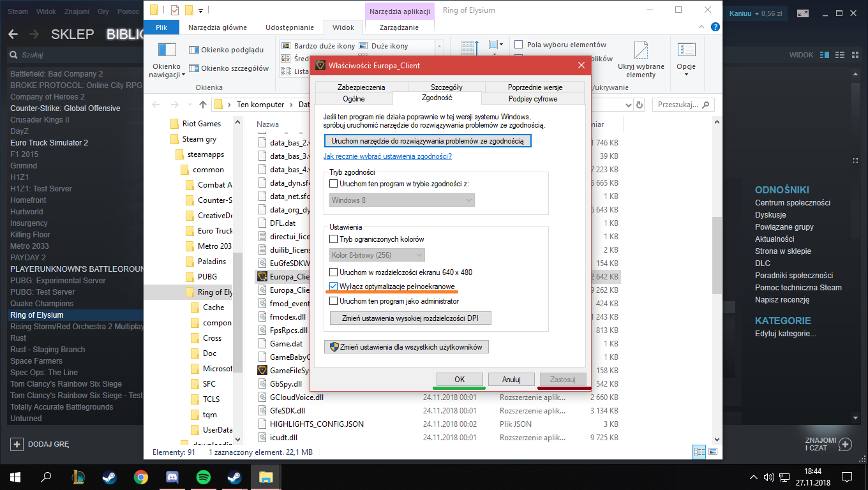Screen dimensions: 868x490
Task: Open the 'Kolor 8-bitowy (256)' dropdown
Action: (x=377, y=255)
